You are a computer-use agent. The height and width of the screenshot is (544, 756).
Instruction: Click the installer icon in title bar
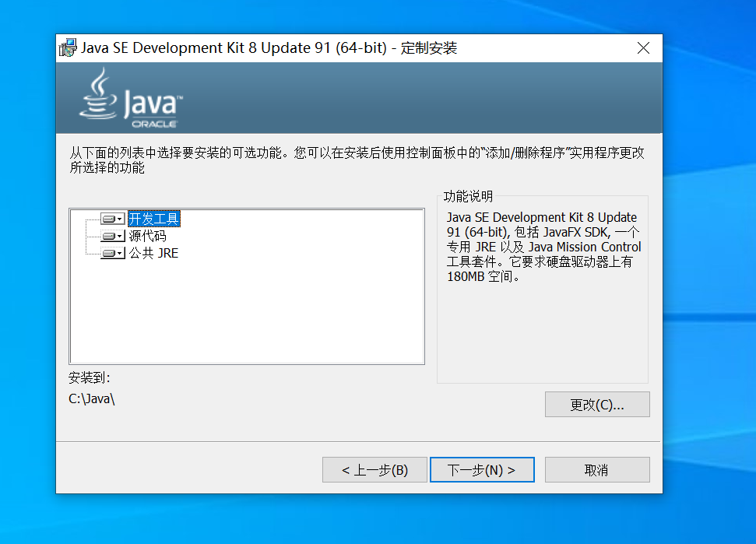click(68, 48)
